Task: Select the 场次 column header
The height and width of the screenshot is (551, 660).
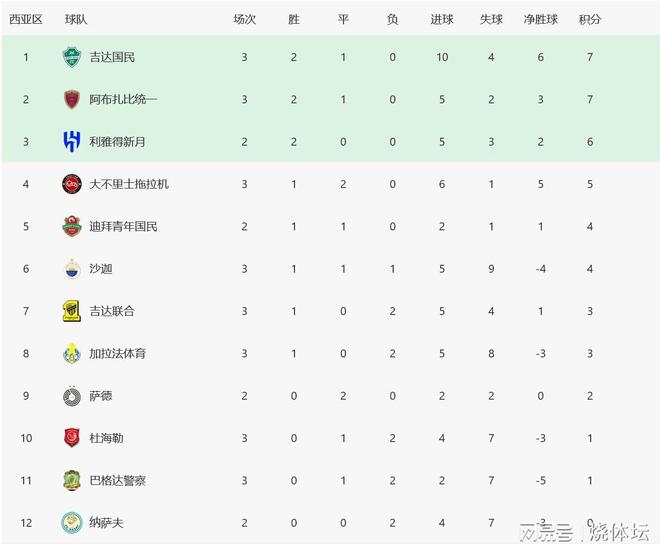Action: tap(244, 19)
